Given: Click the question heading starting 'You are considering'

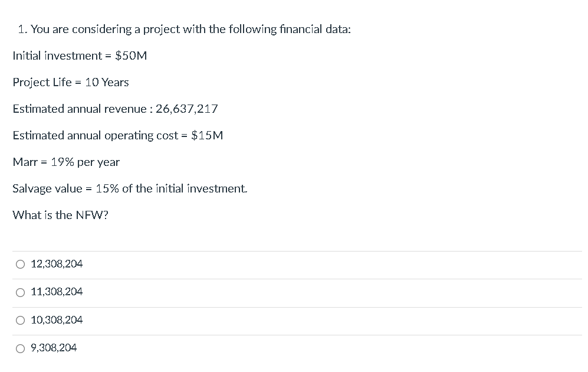Looking at the screenshot, I should pyautogui.click(x=184, y=29).
